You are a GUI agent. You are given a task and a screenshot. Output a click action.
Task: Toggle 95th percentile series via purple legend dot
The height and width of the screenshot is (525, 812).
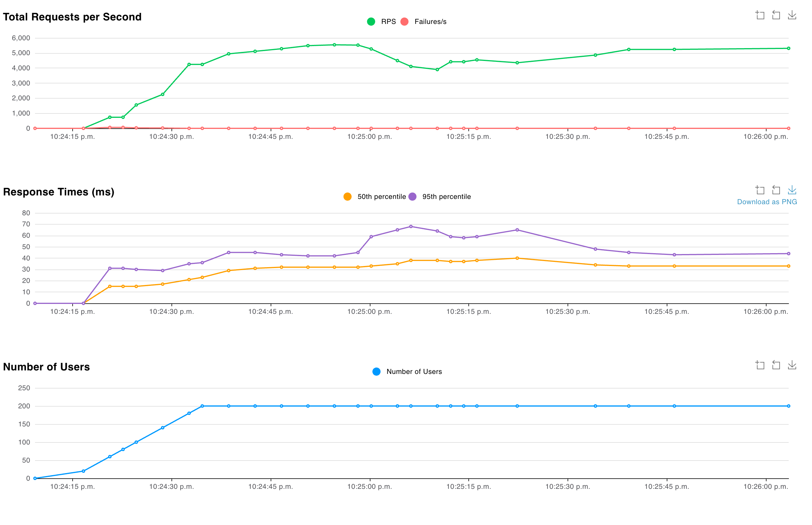(412, 197)
